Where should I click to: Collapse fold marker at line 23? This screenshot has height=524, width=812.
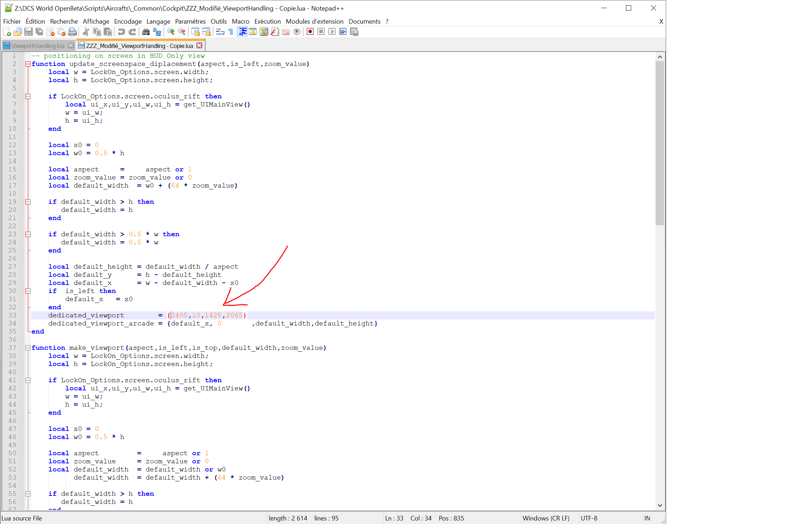pyautogui.click(x=28, y=234)
